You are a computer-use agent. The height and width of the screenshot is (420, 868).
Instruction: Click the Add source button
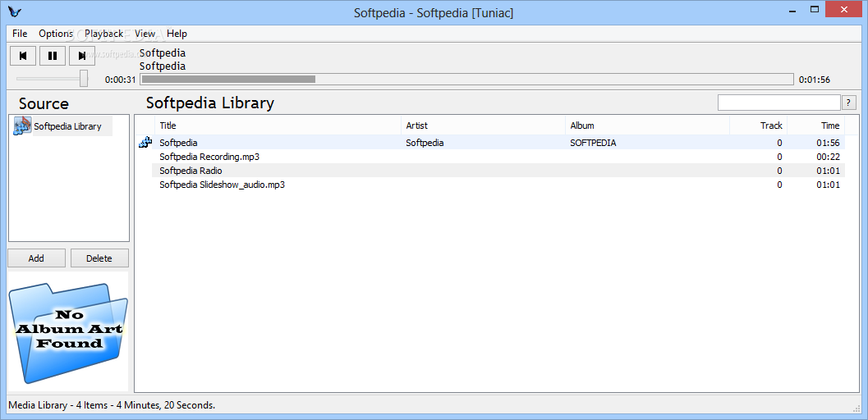pyautogui.click(x=36, y=258)
